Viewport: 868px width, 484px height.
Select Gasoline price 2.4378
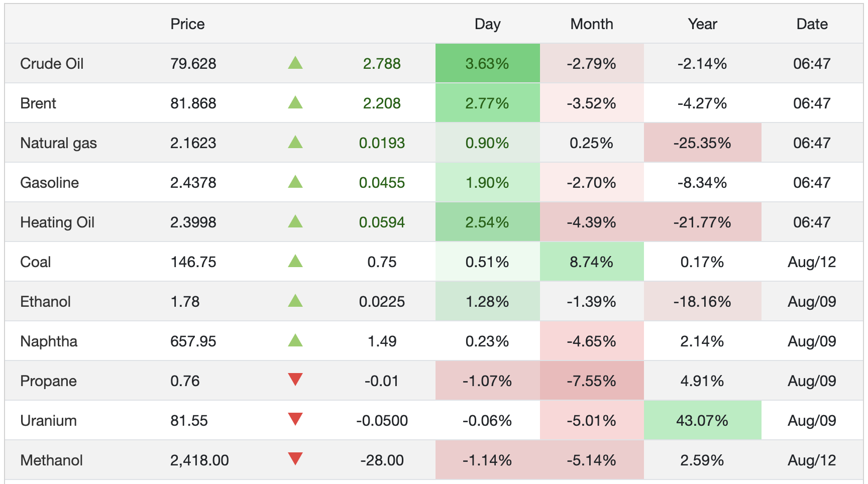point(193,183)
